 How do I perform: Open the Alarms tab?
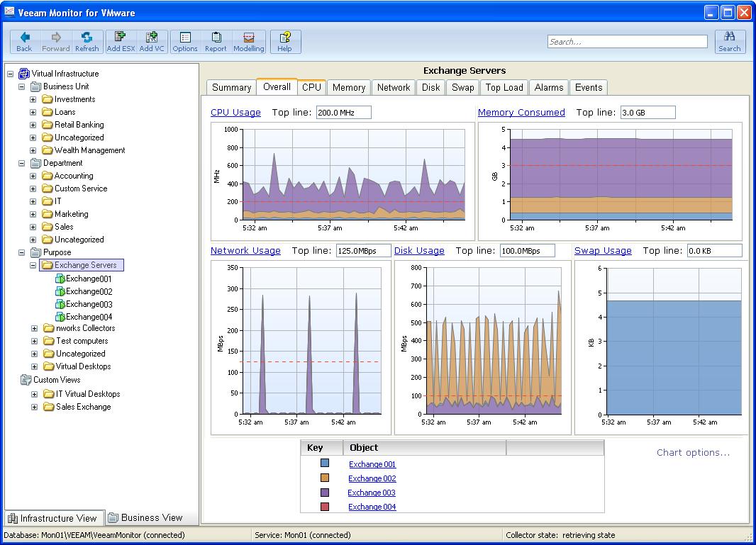(549, 87)
